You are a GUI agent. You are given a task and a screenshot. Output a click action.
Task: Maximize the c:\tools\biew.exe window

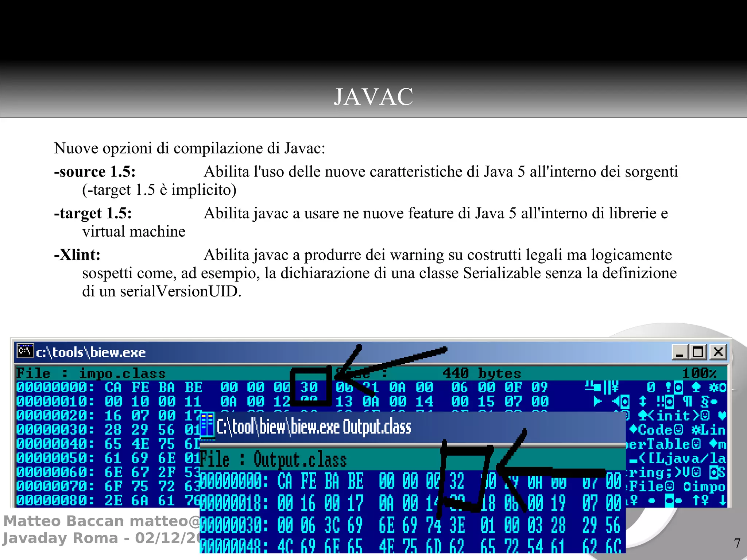tap(698, 352)
